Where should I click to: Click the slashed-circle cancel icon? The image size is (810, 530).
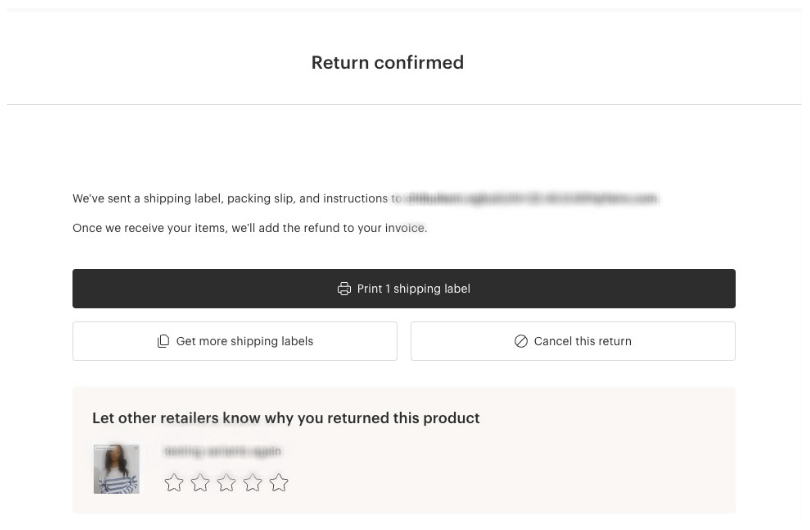point(521,341)
